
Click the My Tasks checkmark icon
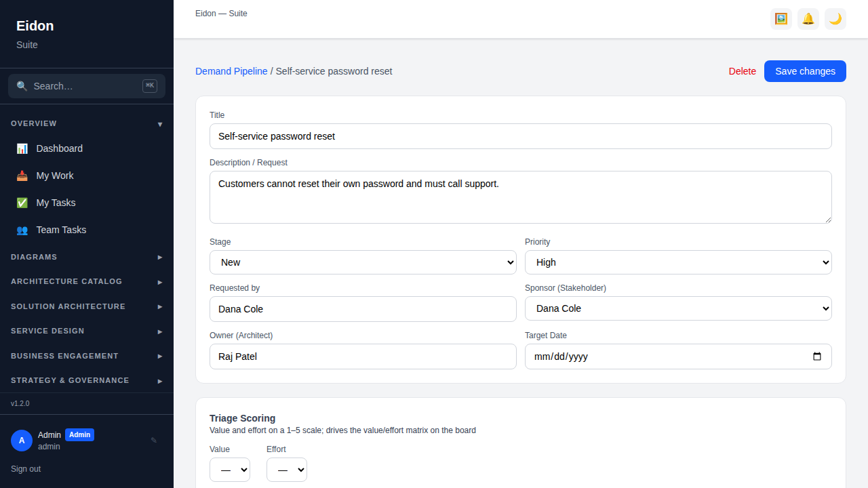point(22,203)
